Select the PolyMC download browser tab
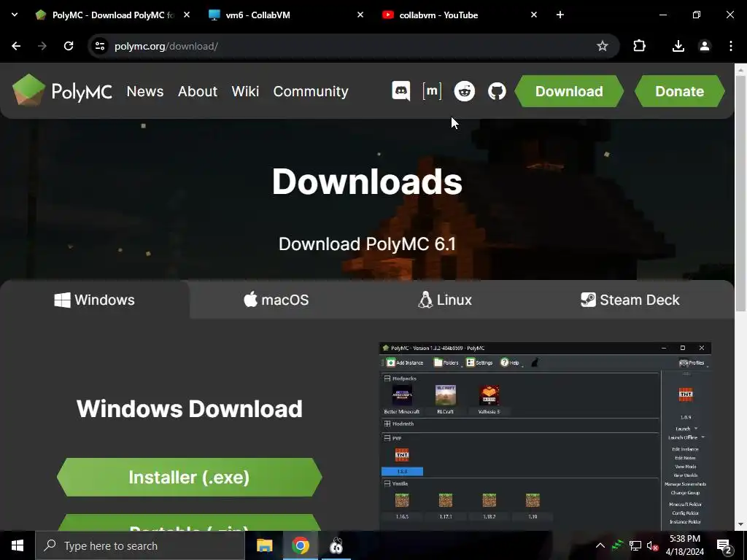The width and height of the screenshot is (747, 560). pos(112,15)
